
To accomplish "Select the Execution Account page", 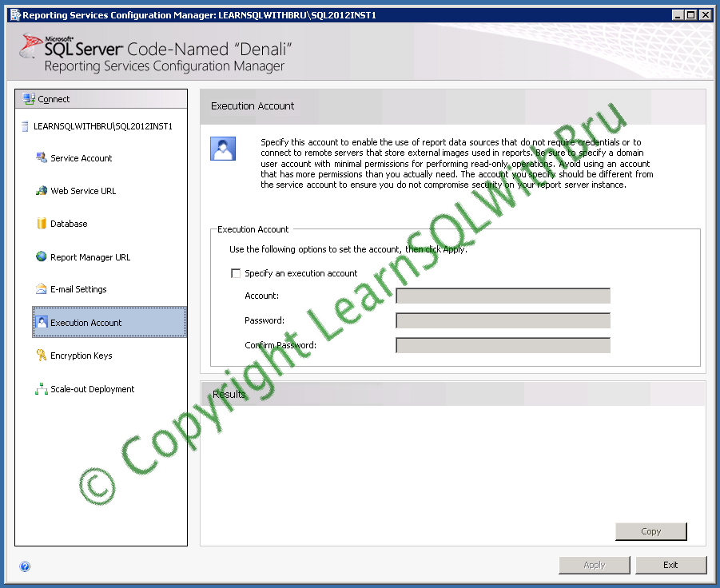I will coord(109,322).
